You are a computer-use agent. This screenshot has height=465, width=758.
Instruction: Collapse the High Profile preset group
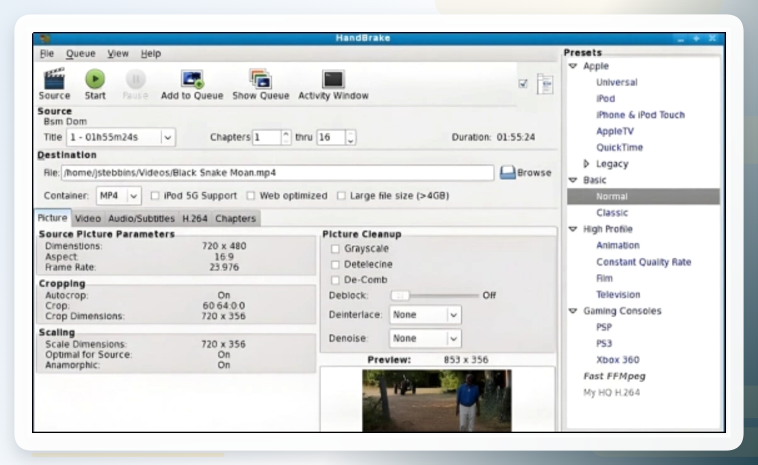tap(573, 229)
